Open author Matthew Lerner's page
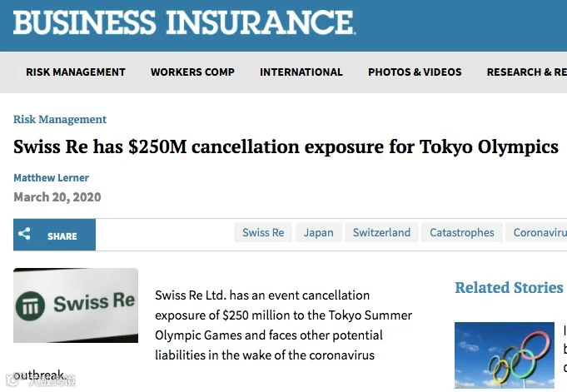 pyautogui.click(x=51, y=177)
